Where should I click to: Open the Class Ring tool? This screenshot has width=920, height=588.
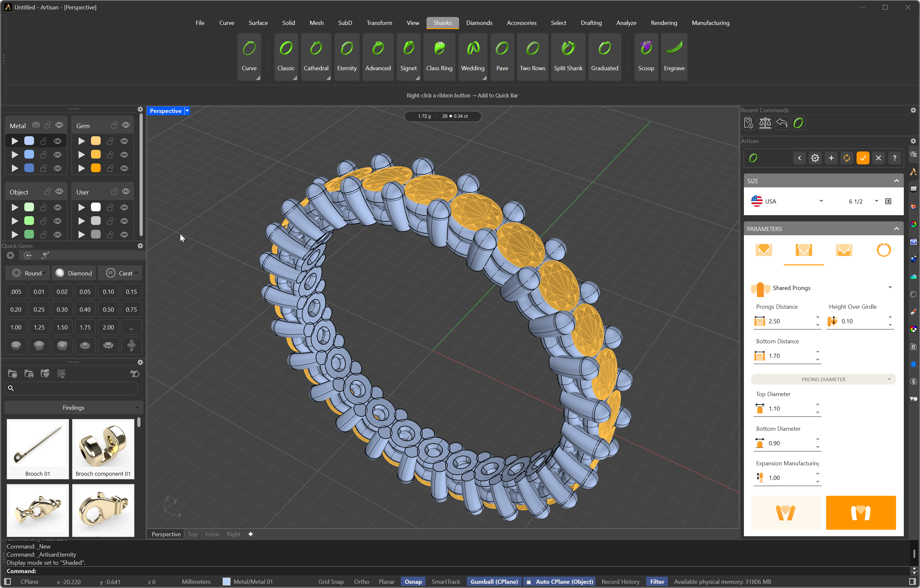click(x=439, y=57)
